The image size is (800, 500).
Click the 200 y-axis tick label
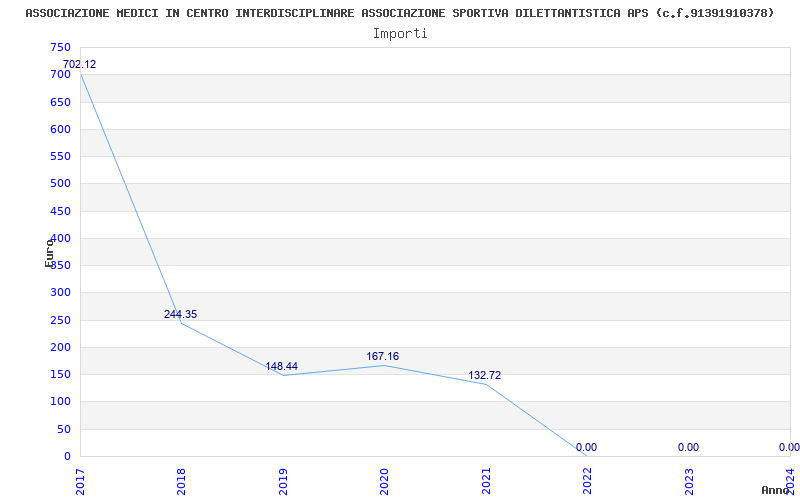[x=60, y=347]
